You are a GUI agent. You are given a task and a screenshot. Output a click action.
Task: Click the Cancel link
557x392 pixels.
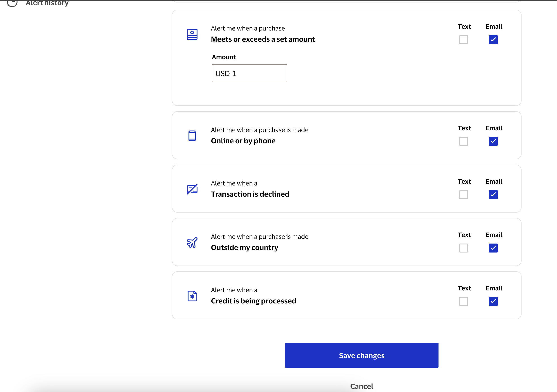362,386
